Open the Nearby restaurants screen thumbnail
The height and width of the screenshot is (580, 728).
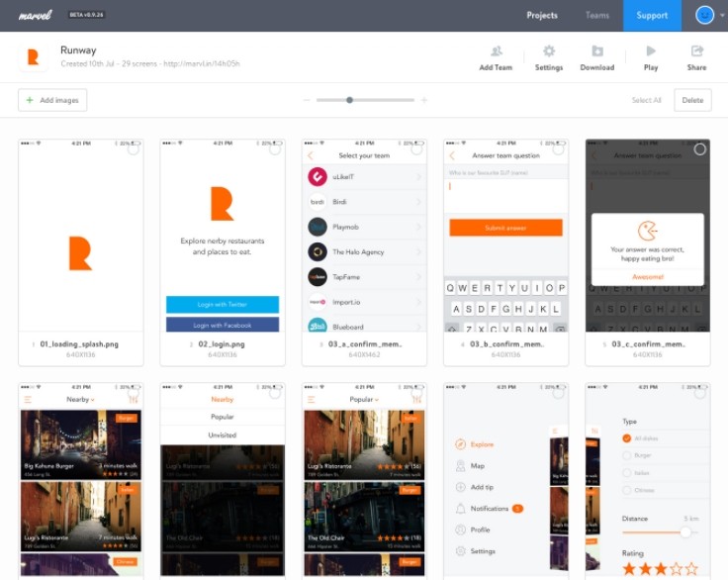[81, 481]
